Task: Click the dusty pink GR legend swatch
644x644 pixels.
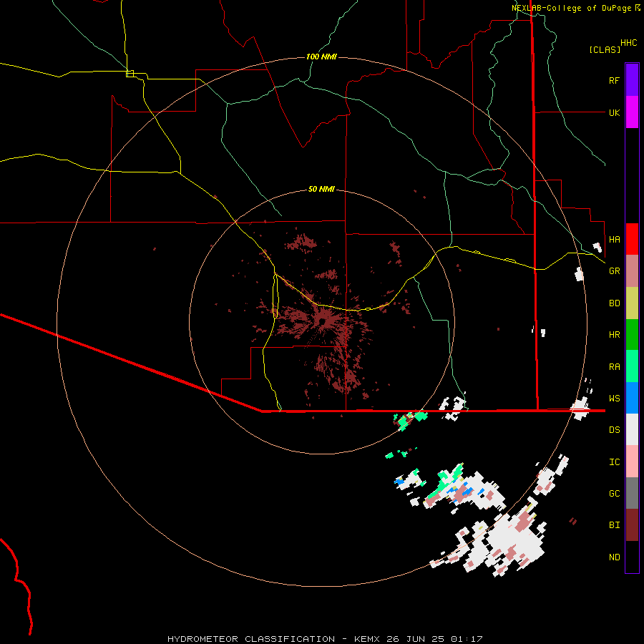Action: (x=632, y=271)
